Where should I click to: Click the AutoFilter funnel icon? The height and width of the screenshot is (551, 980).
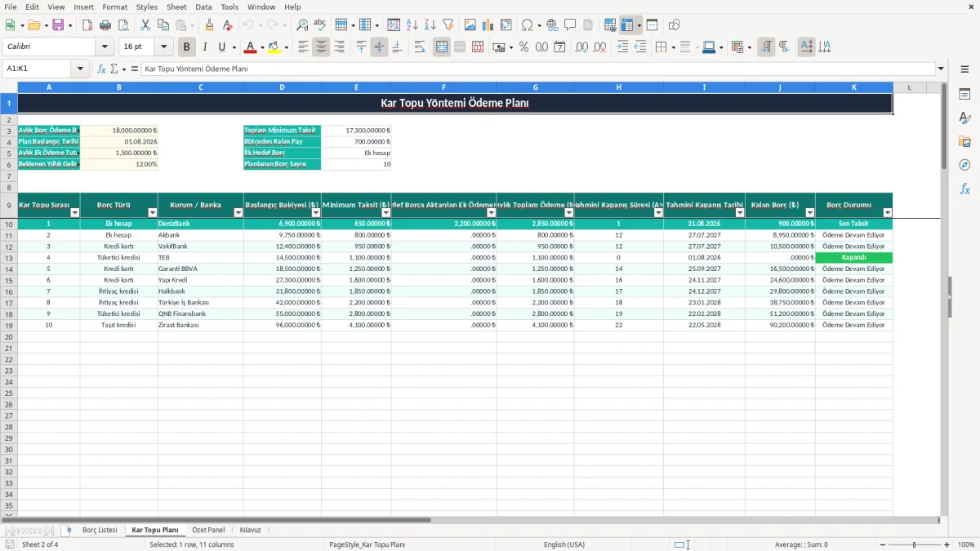tap(448, 25)
